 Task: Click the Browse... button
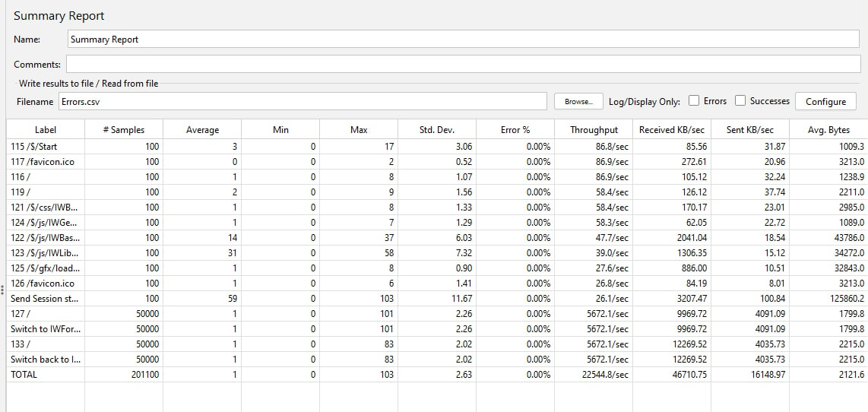tap(578, 101)
